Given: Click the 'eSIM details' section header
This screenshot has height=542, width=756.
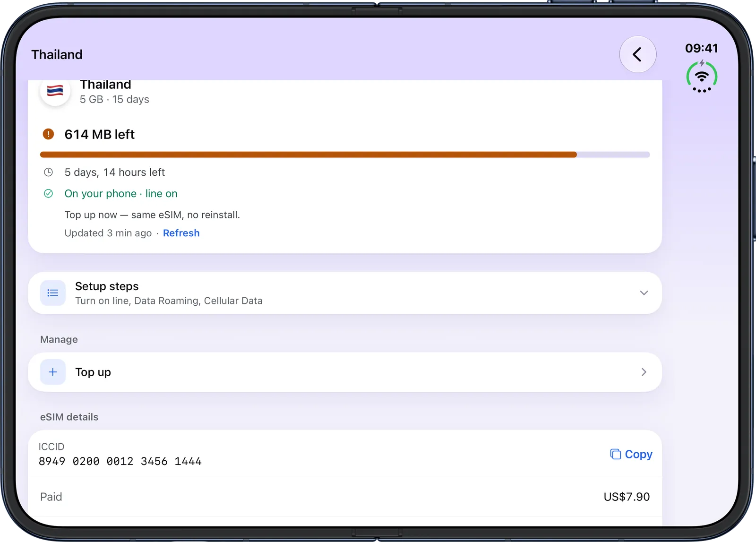Looking at the screenshot, I should (x=69, y=417).
